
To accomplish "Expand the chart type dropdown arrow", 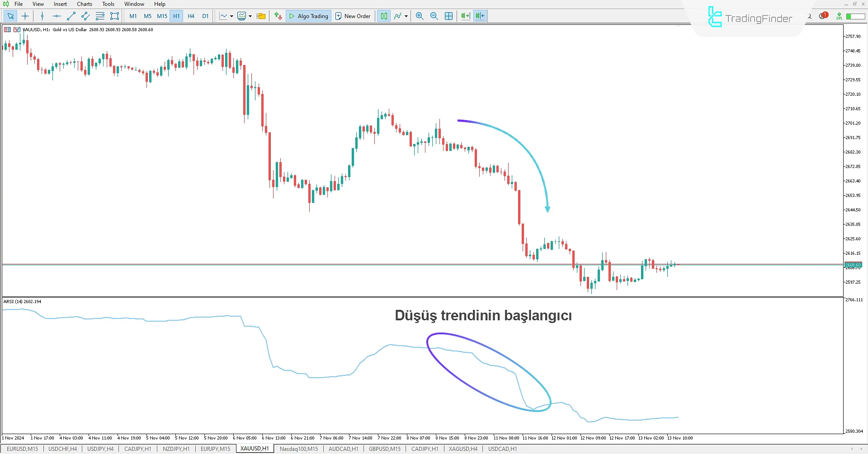I will pyautogui.click(x=231, y=16).
